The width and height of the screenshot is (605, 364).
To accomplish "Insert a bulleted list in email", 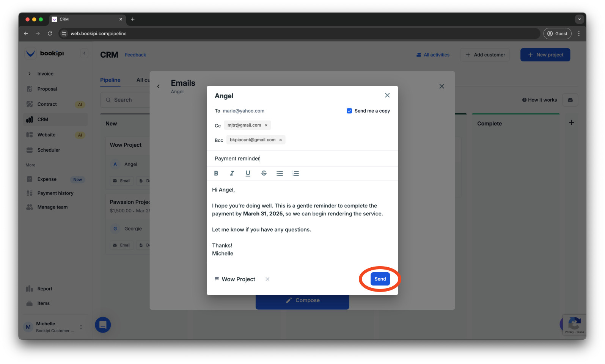I will point(280,173).
